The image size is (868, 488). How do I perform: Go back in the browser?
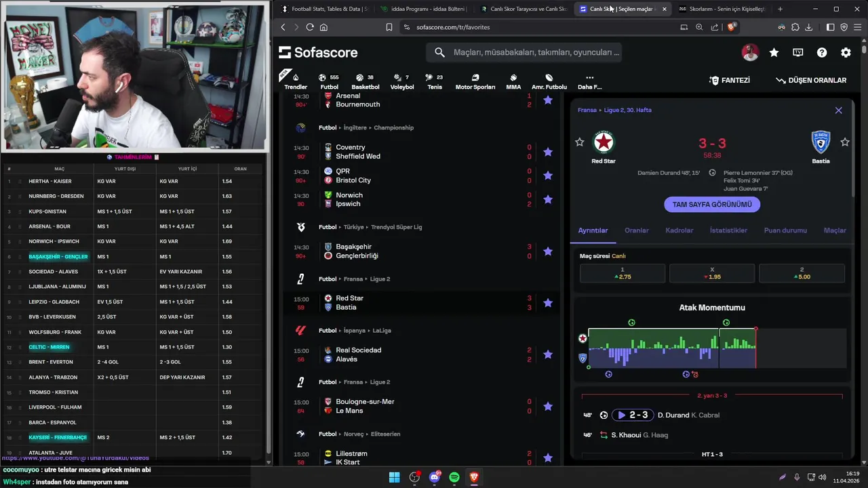(x=283, y=27)
